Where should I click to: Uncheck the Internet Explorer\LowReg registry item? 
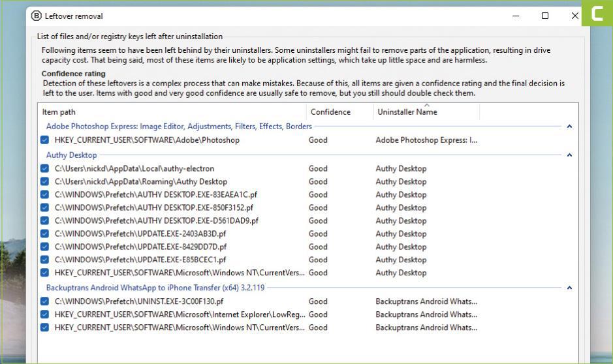pos(44,314)
